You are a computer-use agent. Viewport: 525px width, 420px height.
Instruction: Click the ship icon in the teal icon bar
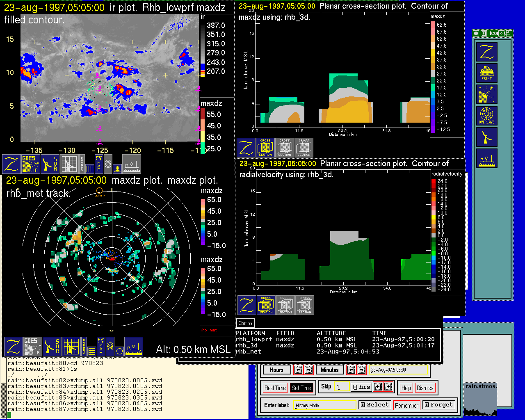(x=486, y=158)
